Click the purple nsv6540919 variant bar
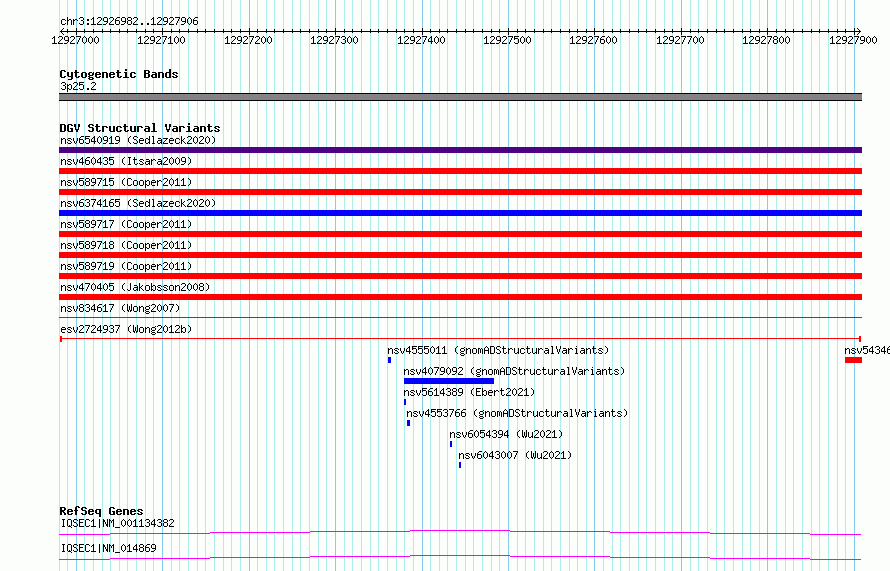This screenshot has width=890, height=571. (460, 150)
